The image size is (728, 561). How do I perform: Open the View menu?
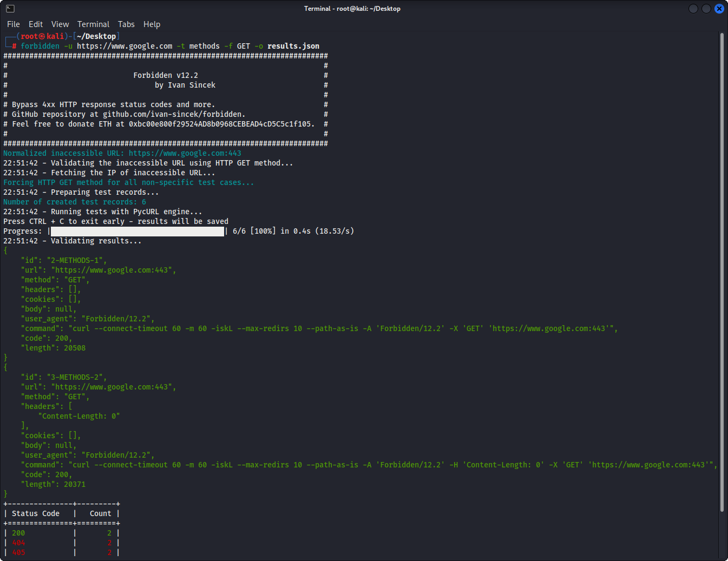(60, 24)
